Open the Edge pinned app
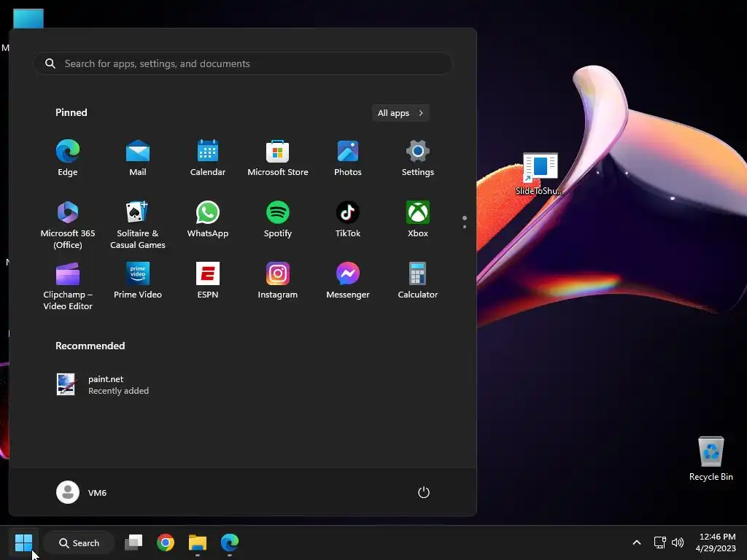Screen dimensions: 747x560 click(68, 158)
